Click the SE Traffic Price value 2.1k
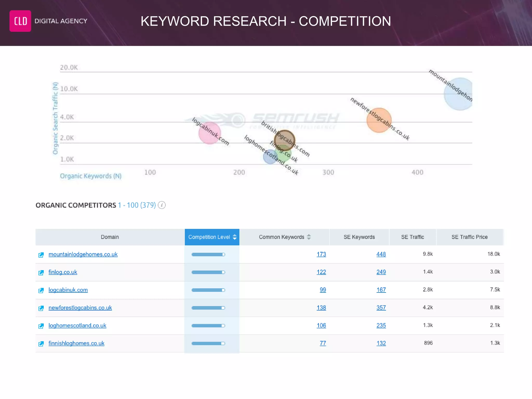Screen dimensions: 532x399 (x=495, y=325)
